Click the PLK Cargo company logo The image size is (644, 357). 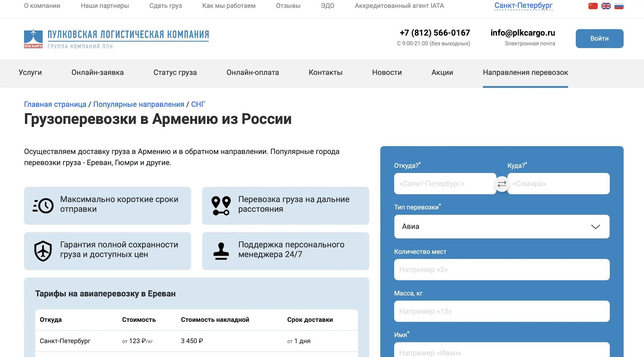coord(33,39)
